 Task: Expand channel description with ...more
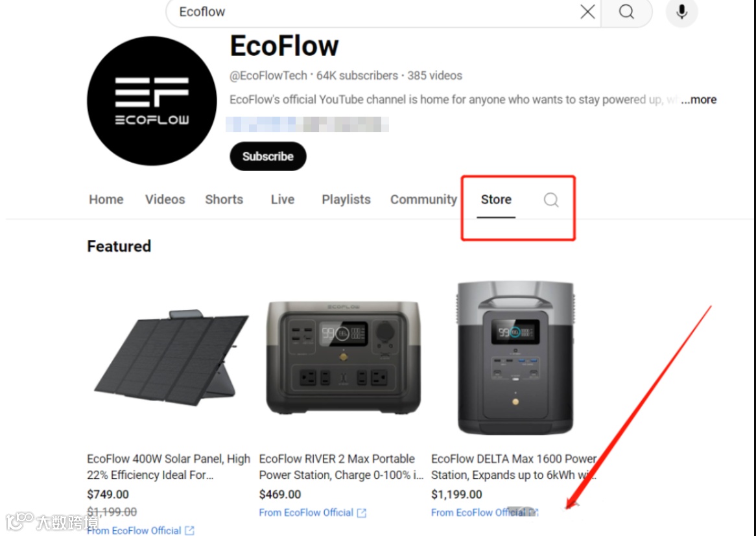click(699, 100)
